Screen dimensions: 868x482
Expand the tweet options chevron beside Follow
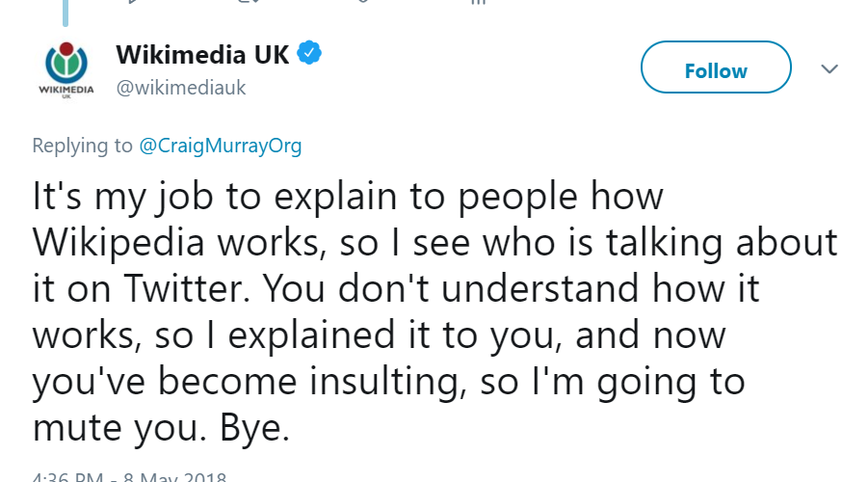829,69
